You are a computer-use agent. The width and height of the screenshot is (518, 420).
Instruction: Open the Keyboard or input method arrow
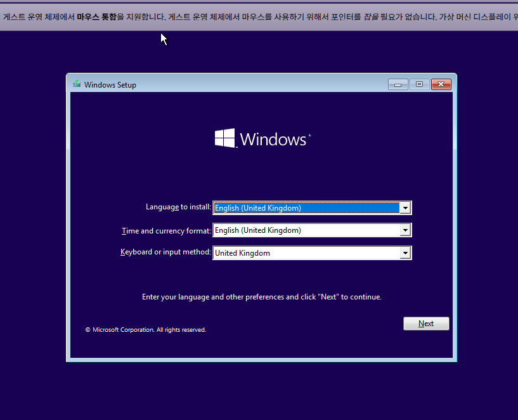[x=405, y=253]
